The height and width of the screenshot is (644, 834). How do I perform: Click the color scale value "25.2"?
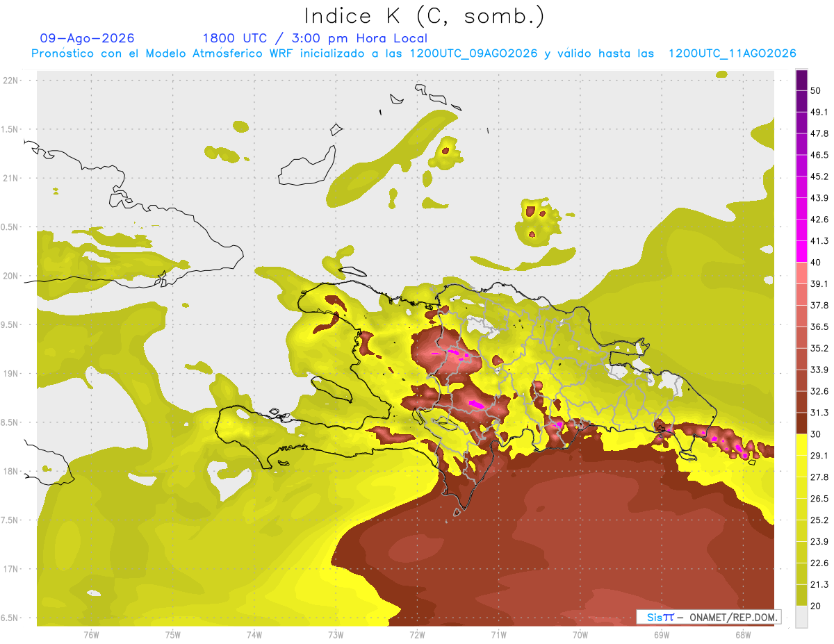point(819,520)
